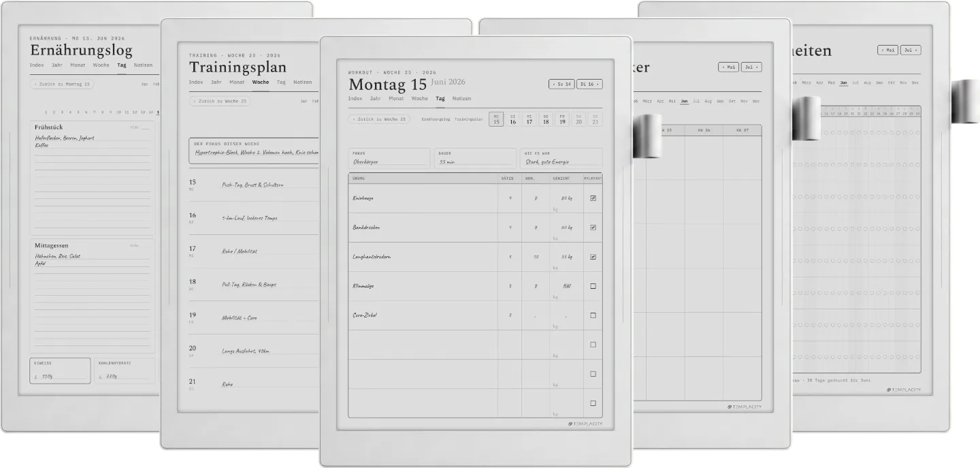Switch to Monat tab on Workout page
This screenshot has width=980, height=468.
pyautogui.click(x=396, y=99)
